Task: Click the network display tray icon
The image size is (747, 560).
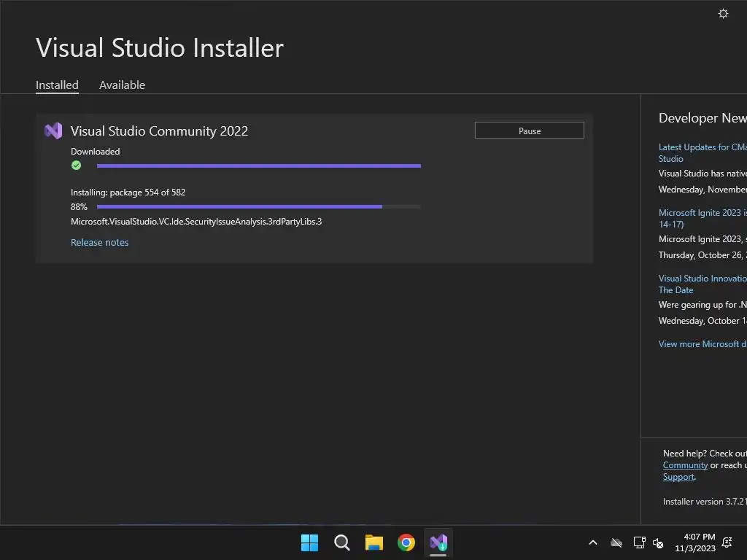Action: 639,542
